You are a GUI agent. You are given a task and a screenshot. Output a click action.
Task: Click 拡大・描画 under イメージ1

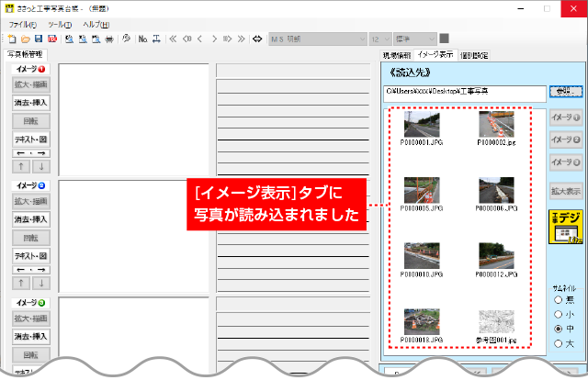click(31, 84)
